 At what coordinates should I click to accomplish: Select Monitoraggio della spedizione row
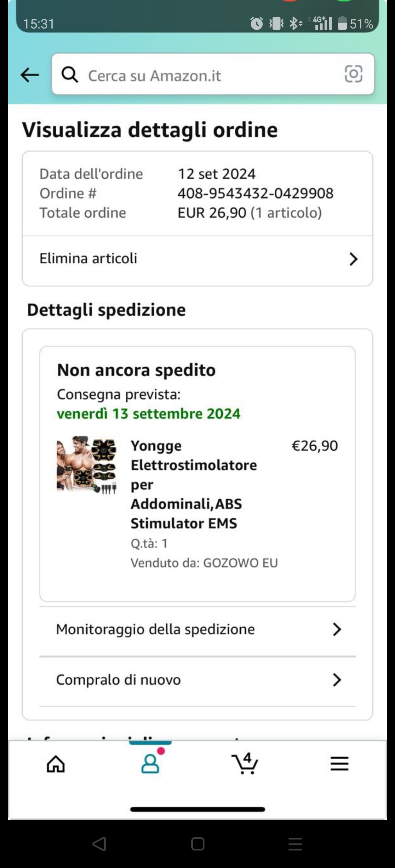pos(197,630)
